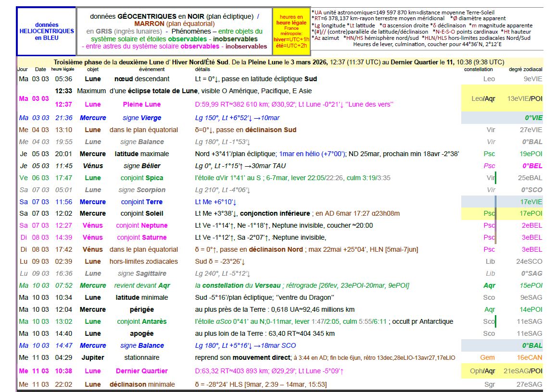Click the orange 'Gem' constellation cell
The height and width of the screenshot is (392, 555).
487,357
